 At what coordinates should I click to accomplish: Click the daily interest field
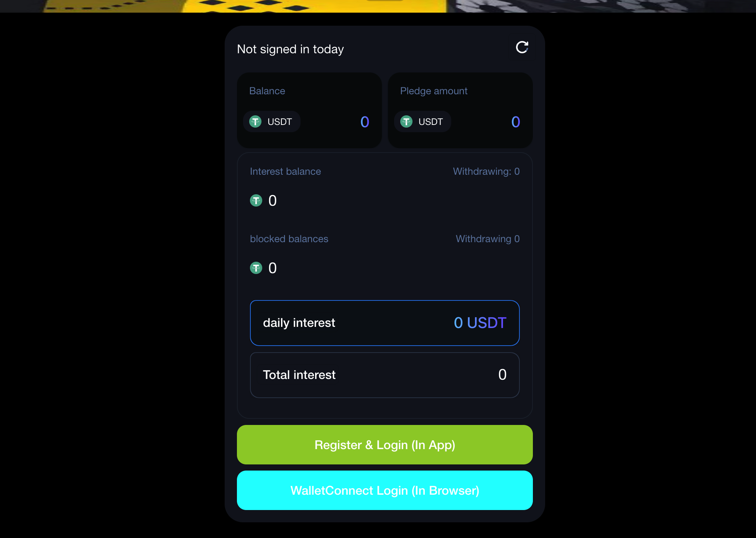click(385, 323)
